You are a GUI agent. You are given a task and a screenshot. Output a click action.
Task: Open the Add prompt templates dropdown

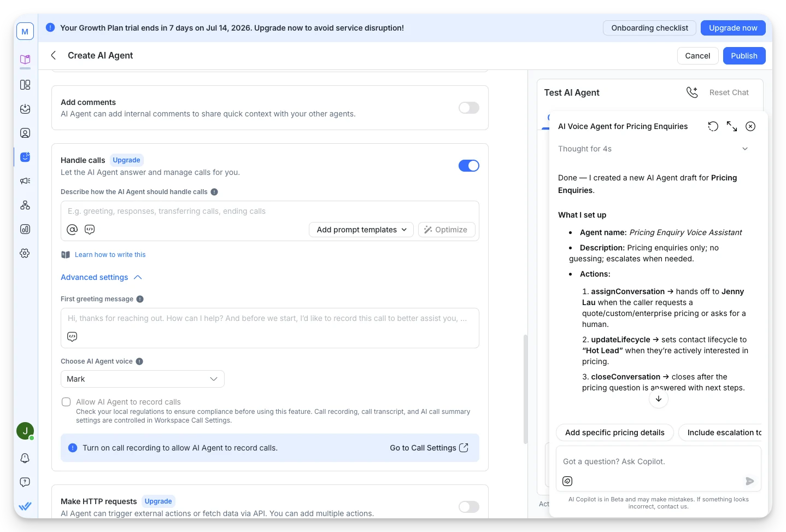click(361, 230)
